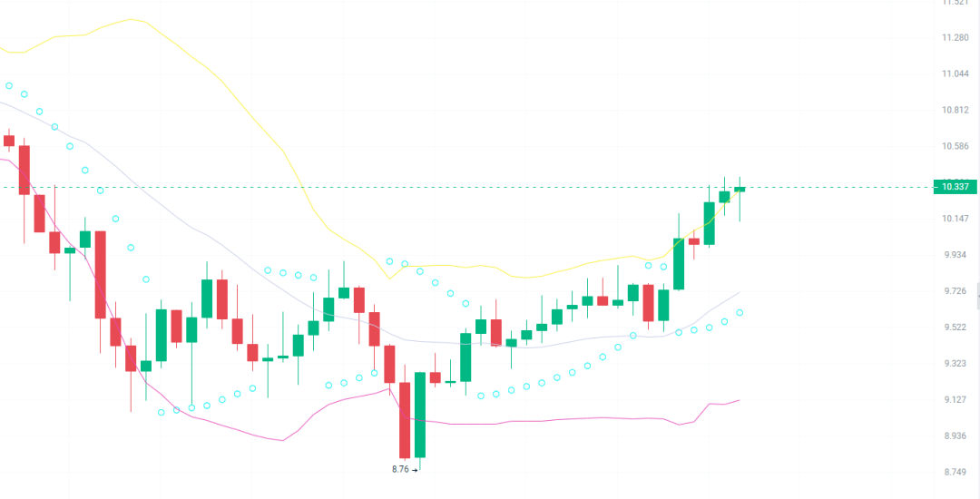Click the rightmost parabolic SAR dot
Screen dimensions: 980x499
(x=740, y=312)
